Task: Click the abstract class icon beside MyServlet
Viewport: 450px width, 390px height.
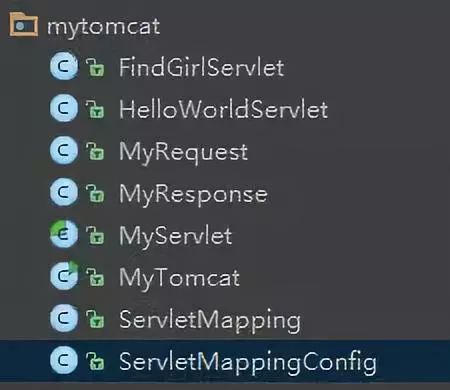Action: click(63, 234)
